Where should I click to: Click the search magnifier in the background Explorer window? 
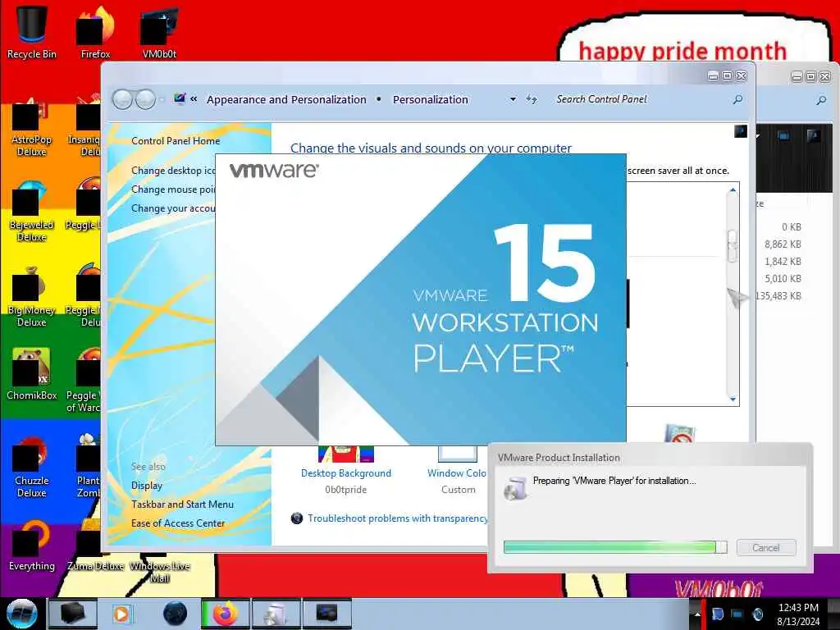(821, 100)
